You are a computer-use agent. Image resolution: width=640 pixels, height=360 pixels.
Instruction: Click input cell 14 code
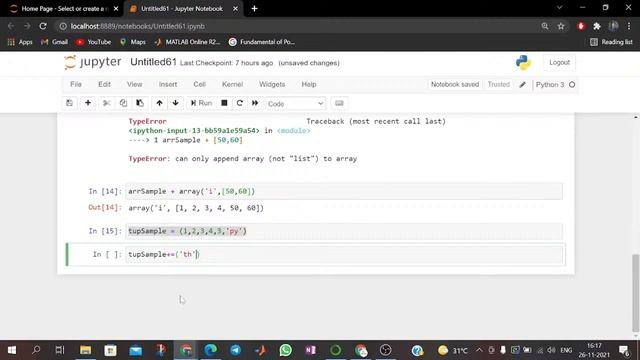344,191
